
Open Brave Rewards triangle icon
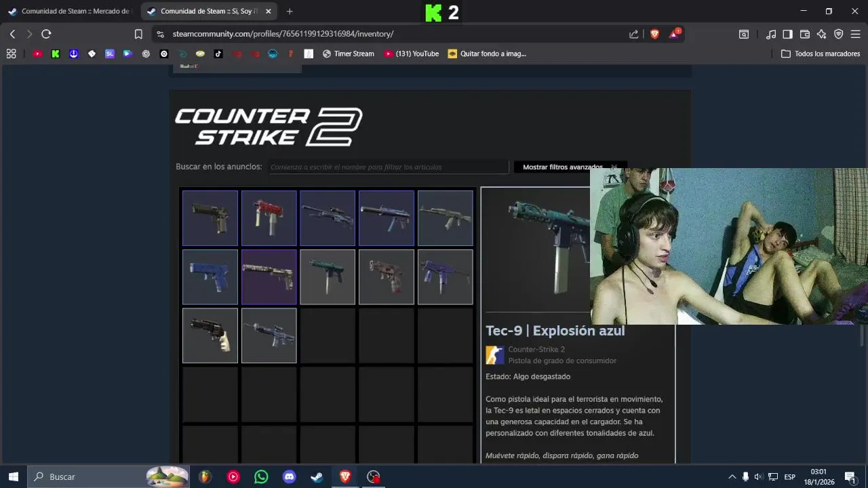point(675,34)
